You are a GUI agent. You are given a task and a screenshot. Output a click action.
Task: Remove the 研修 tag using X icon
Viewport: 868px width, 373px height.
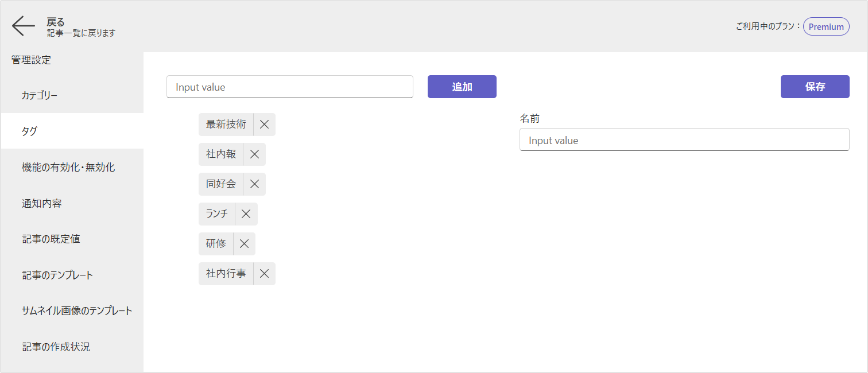point(244,244)
